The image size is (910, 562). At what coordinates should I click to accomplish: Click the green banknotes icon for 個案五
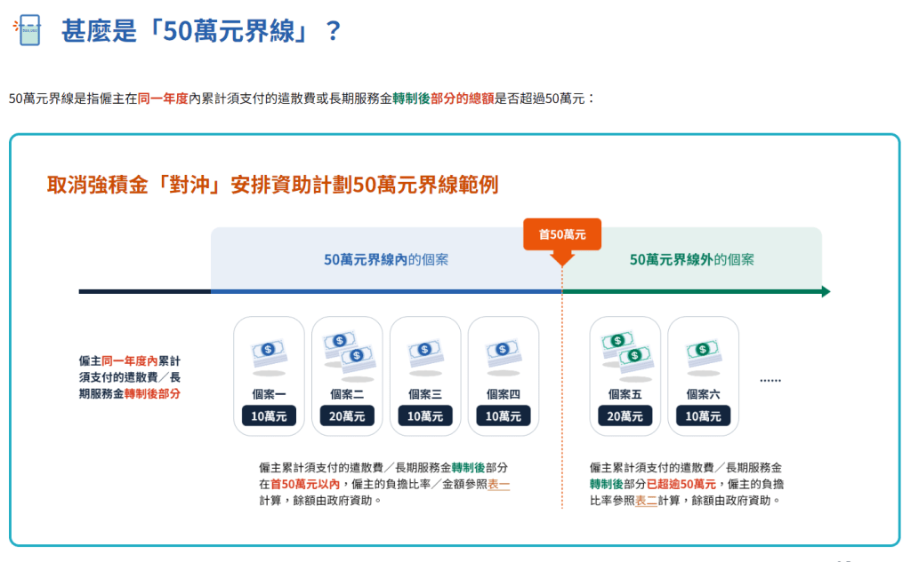tap(625, 349)
